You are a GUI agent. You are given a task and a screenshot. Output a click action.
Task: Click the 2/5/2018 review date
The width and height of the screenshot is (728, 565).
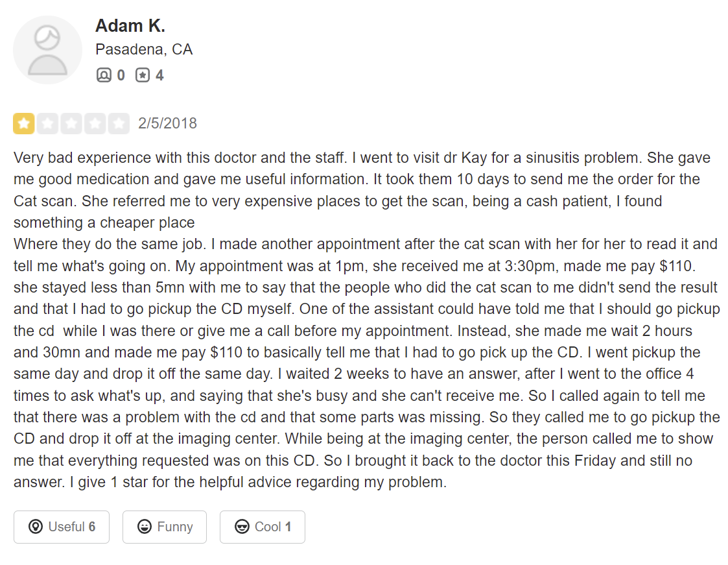coord(168,124)
